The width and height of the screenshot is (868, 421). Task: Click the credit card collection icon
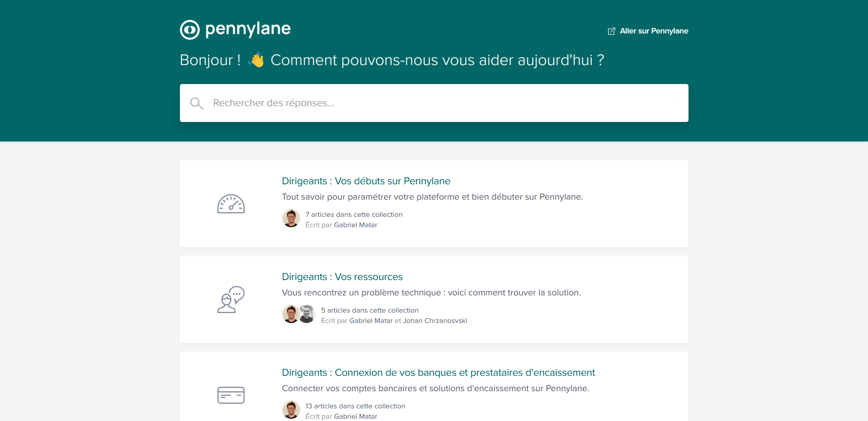coord(231,395)
